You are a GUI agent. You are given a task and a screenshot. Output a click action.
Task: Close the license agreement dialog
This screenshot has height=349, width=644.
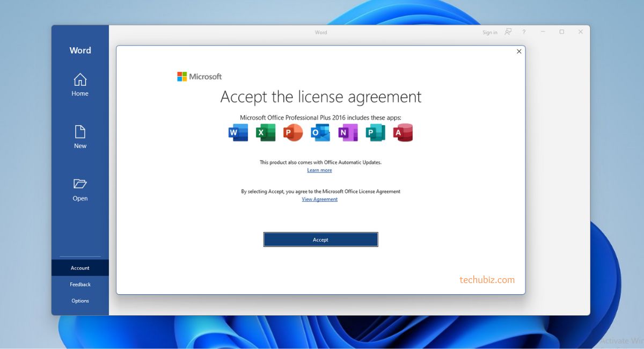coord(518,52)
